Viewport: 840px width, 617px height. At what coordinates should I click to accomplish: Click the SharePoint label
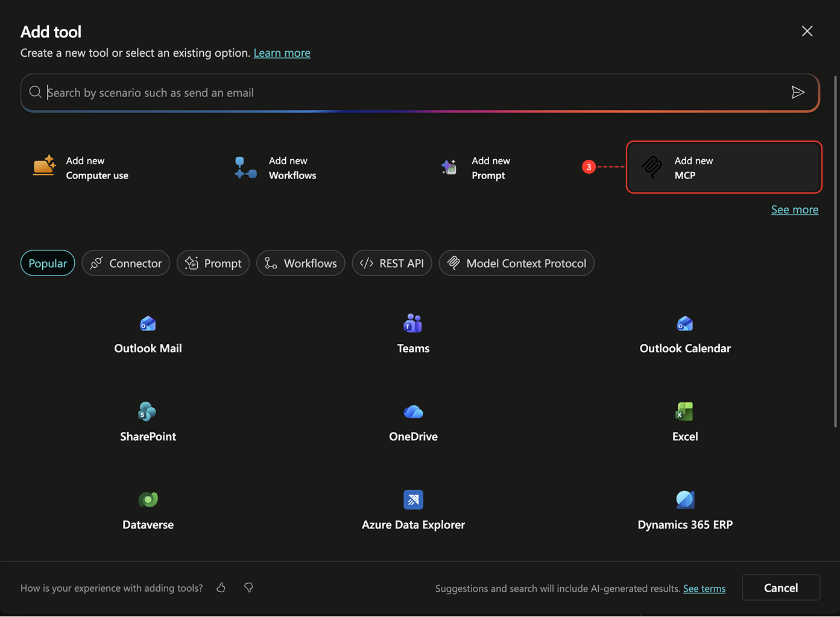[148, 437]
